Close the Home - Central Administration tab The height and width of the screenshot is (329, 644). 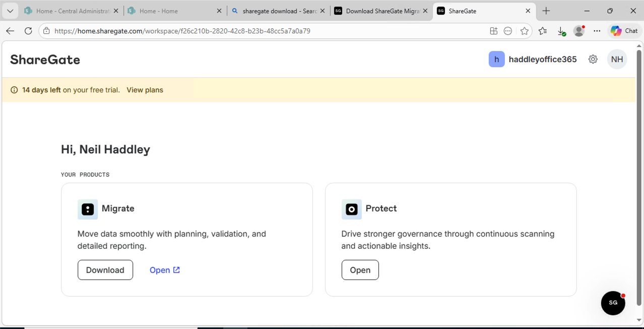point(116,11)
